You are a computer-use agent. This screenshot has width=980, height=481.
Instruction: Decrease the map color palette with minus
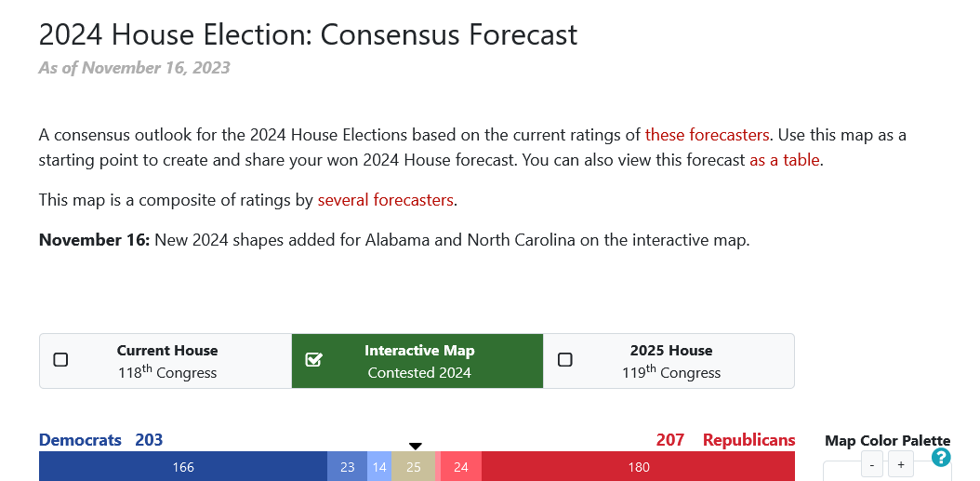872,465
